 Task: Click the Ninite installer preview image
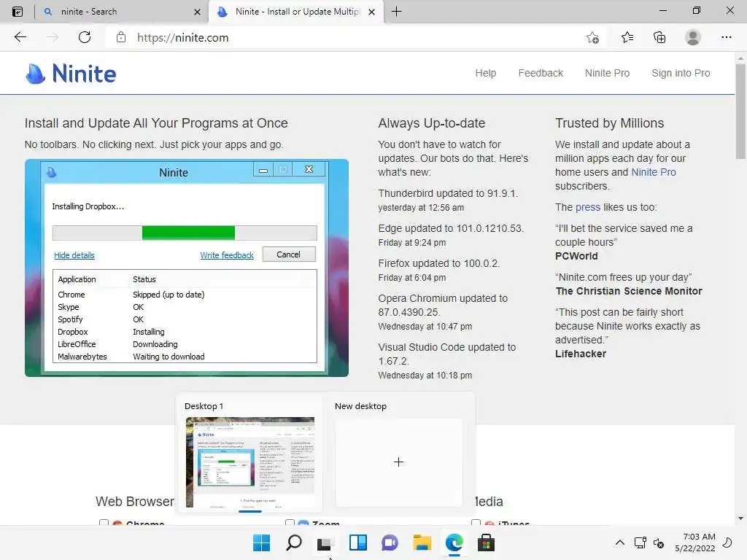[x=187, y=268]
